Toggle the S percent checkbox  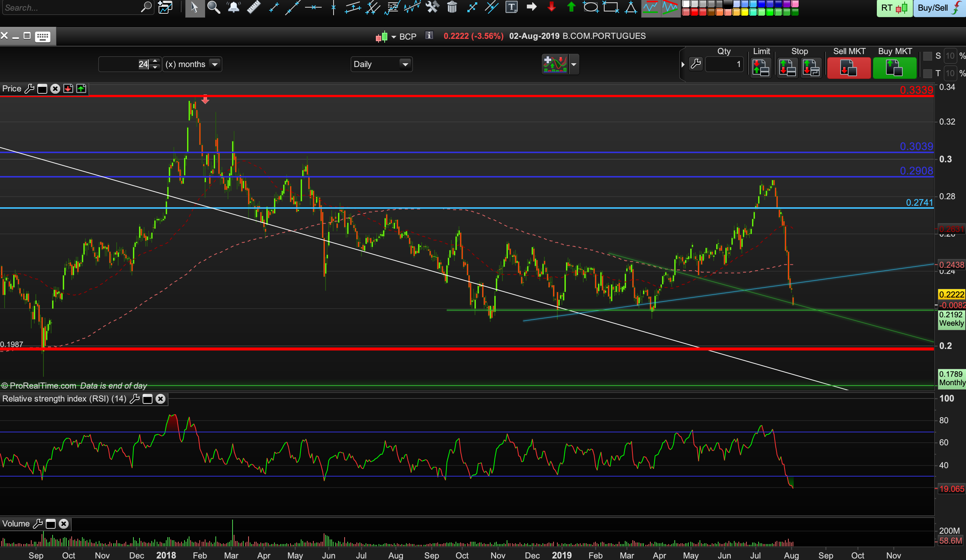coord(927,56)
